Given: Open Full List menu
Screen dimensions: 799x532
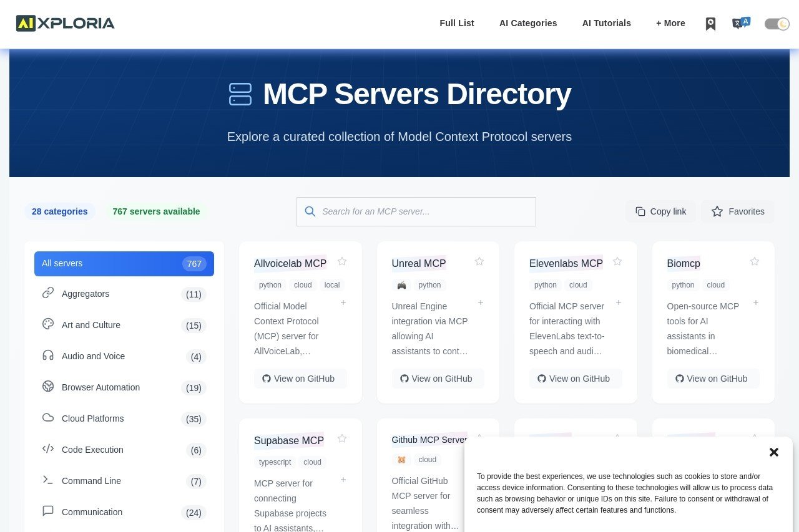Looking at the screenshot, I should 457,23.
